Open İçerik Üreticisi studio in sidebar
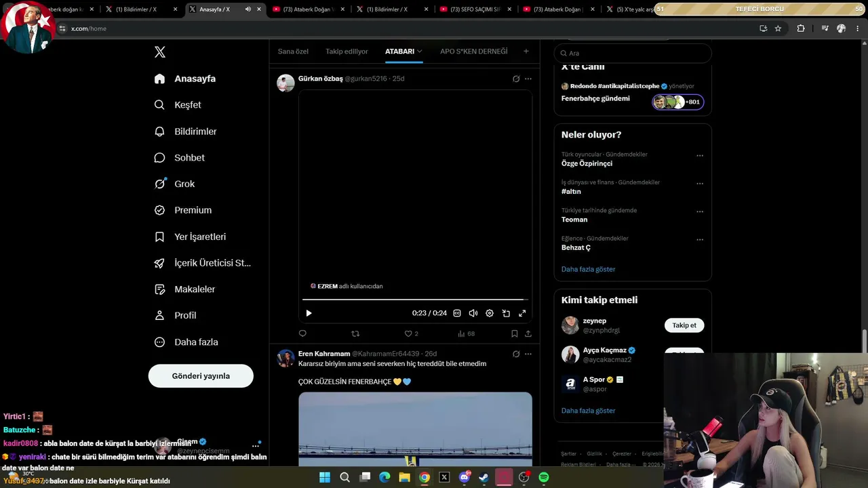Screen dimensions: 868x488 203,263
